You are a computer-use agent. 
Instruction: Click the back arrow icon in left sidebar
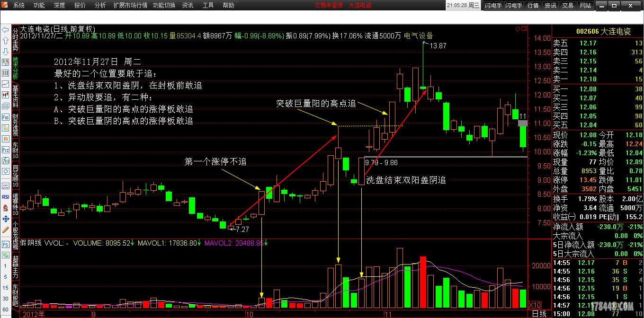click(x=5, y=30)
